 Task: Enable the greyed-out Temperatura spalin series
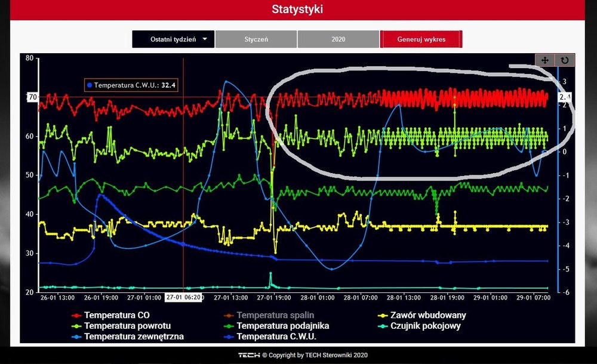[275, 315]
